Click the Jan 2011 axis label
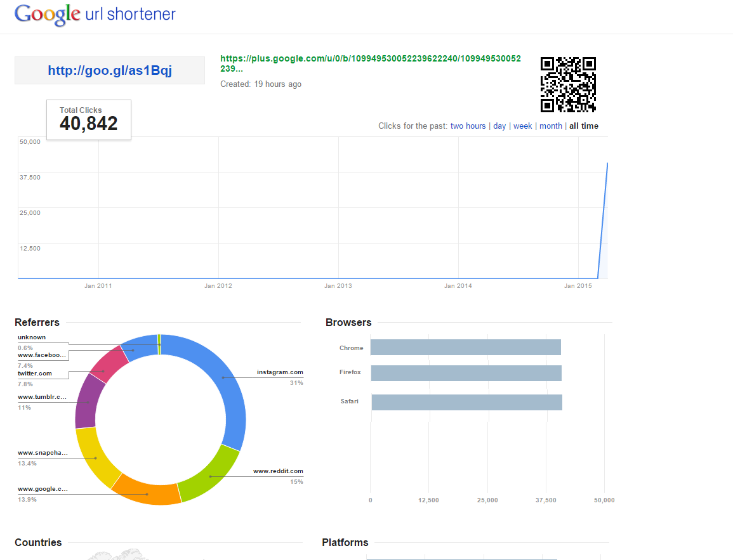The width and height of the screenshot is (733, 560). pyautogui.click(x=98, y=286)
